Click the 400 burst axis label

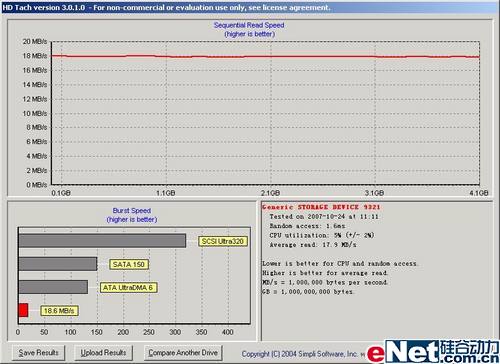click(228, 332)
